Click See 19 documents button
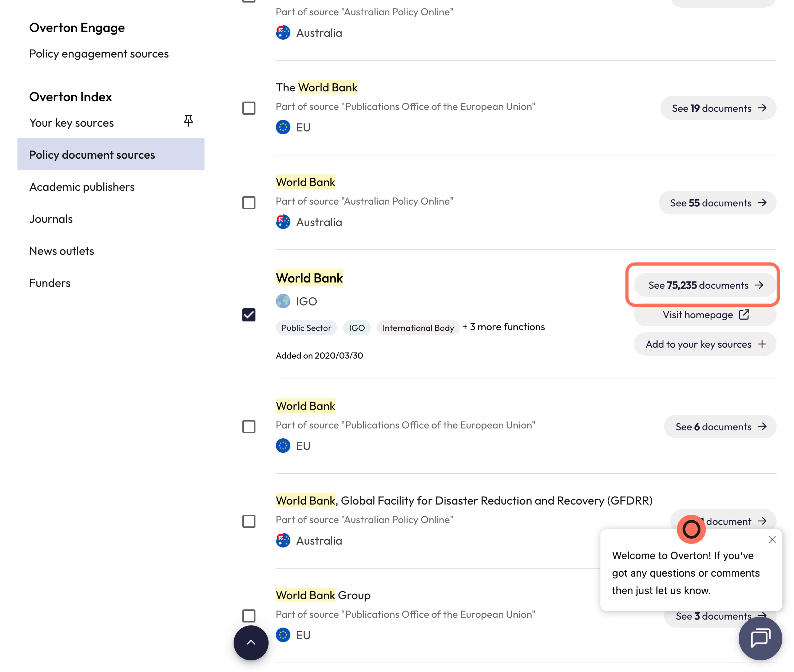 point(718,108)
